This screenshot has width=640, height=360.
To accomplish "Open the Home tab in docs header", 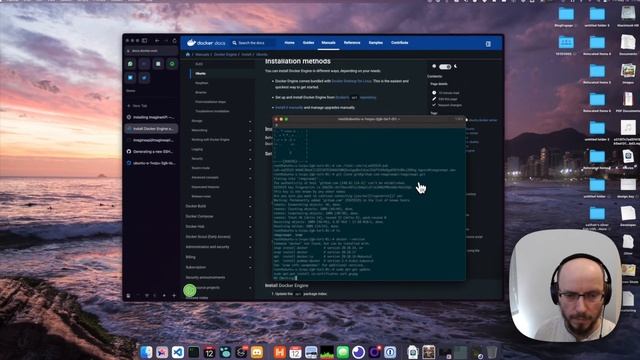I will (x=289, y=43).
